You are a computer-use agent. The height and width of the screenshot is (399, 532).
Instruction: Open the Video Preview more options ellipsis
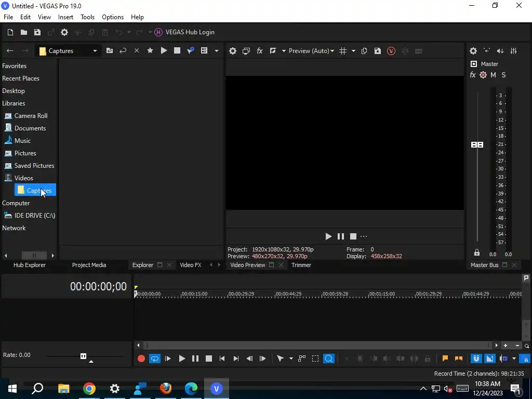pyautogui.click(x=364, y=236)
